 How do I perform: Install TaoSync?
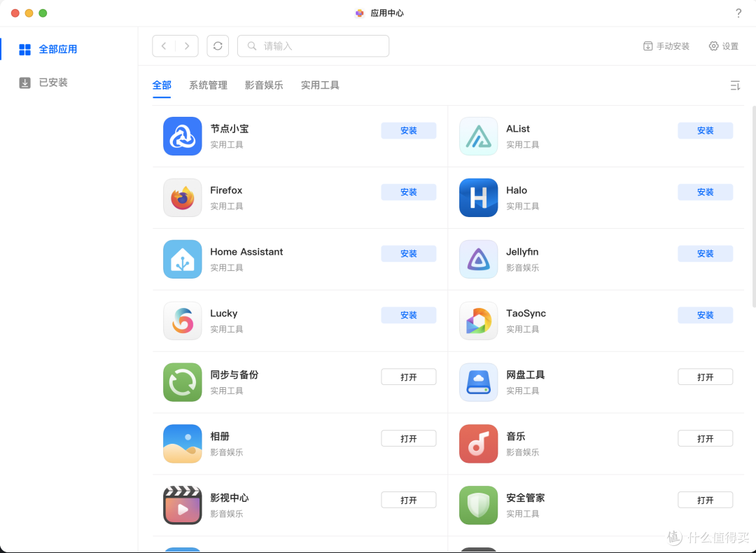click(705, 315)
